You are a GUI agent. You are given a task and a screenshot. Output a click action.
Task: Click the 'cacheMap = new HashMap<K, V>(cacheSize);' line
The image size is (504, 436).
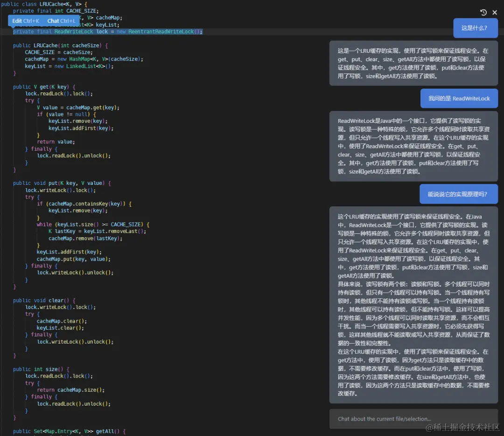pos(84,59)
